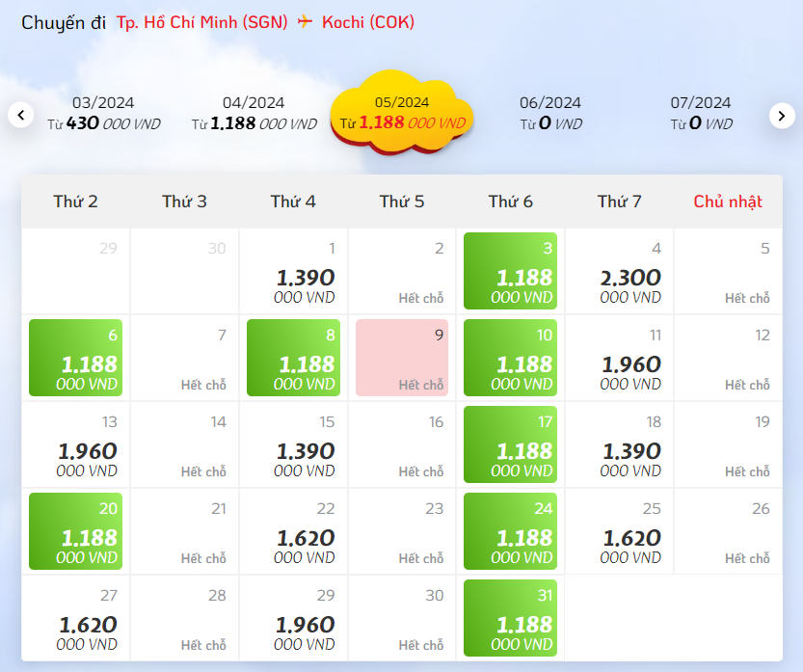Go to next months with right arrow
This screenshot has height=672, width=803.
click(x=782, y=116)
